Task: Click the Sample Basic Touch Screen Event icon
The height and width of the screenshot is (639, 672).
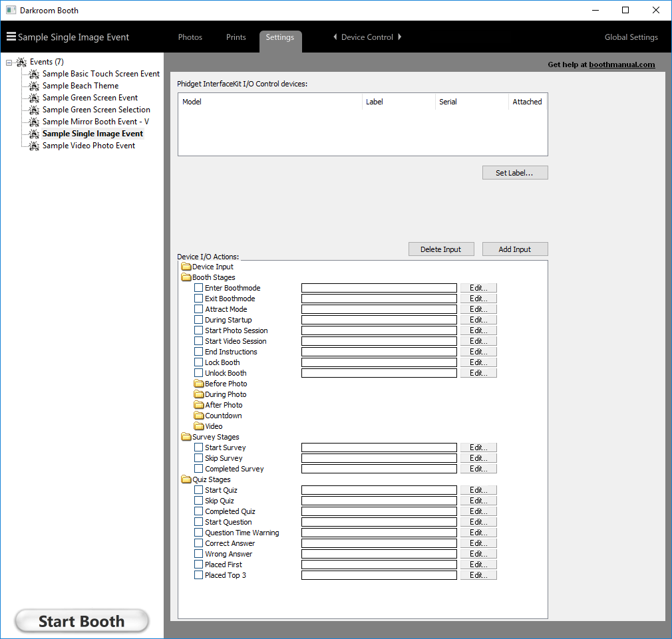Action: [x=35, y=74]
